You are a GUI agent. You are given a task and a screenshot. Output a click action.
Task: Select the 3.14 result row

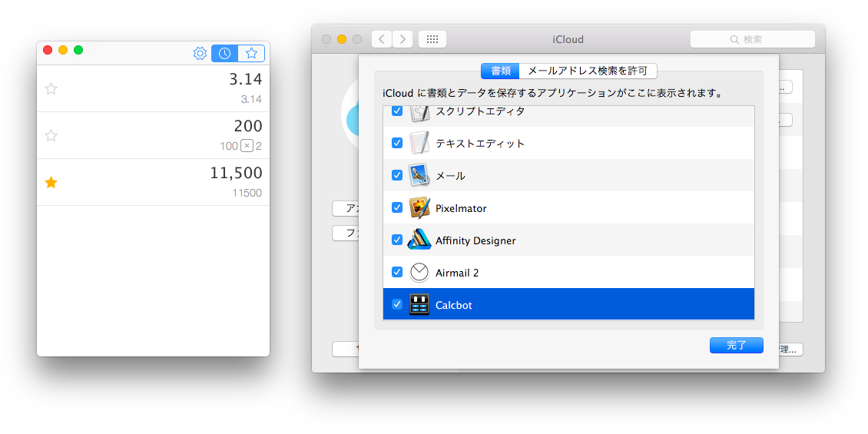(154, 88)
